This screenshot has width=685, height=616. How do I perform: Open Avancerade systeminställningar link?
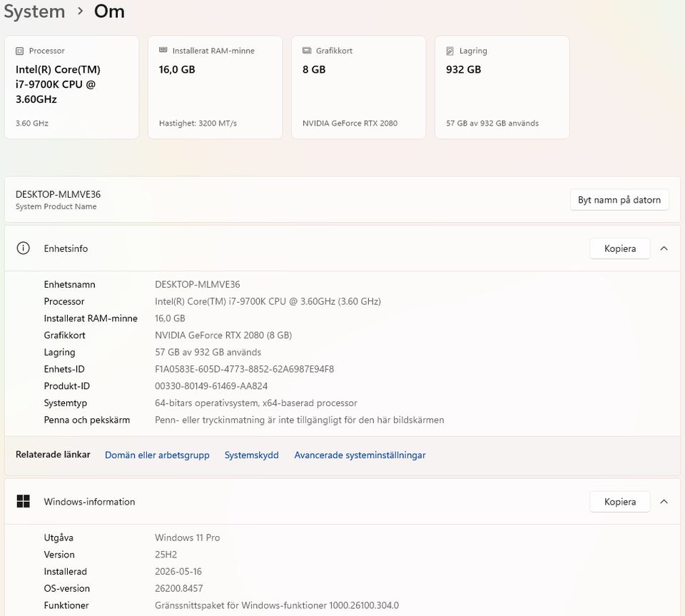click(x=360, y=455)
